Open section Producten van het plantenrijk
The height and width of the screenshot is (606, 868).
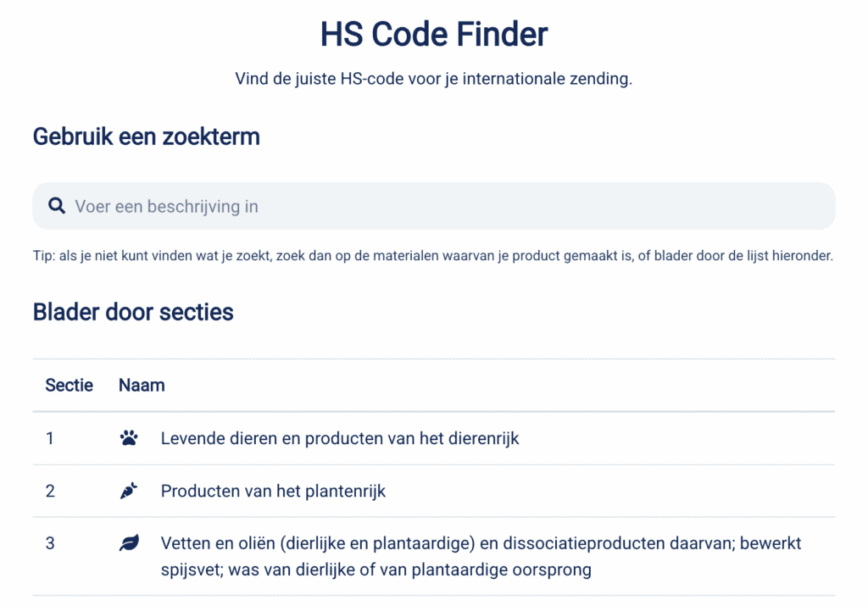coord(273,490)
